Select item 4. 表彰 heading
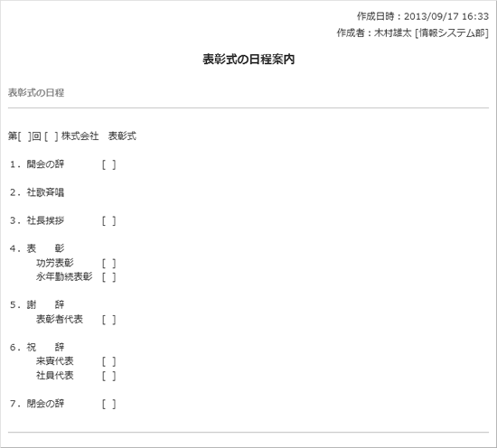497x448 pixels. 37,248
